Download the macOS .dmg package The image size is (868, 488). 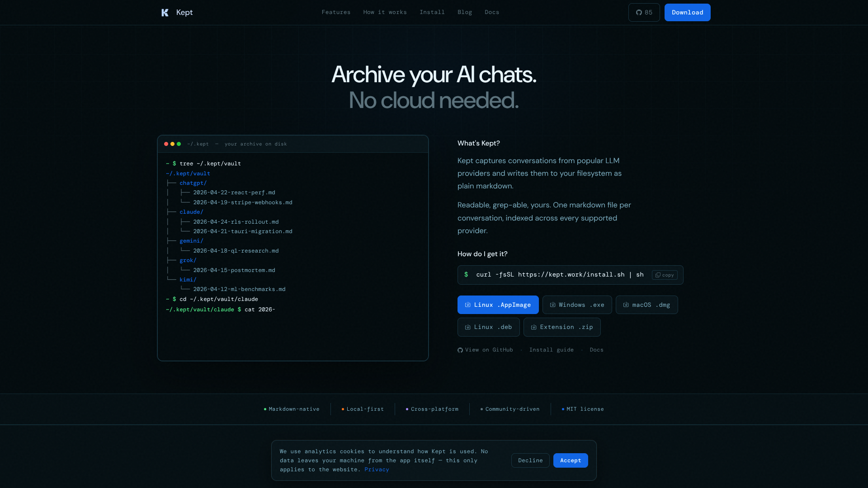pos(646,305)
